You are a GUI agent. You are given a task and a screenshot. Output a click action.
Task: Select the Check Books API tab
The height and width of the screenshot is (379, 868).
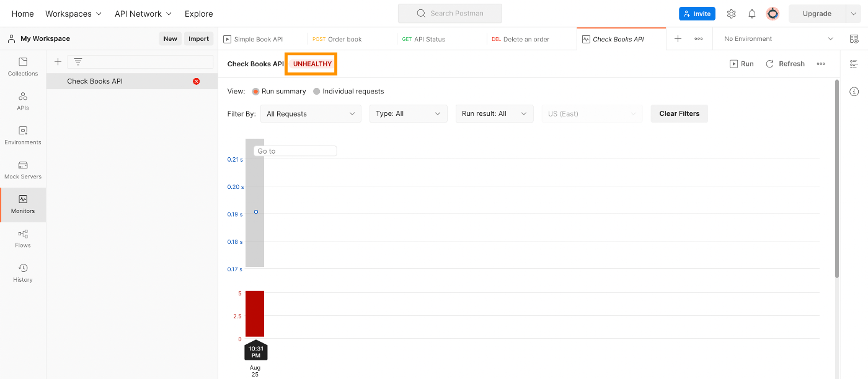[621, 39]
